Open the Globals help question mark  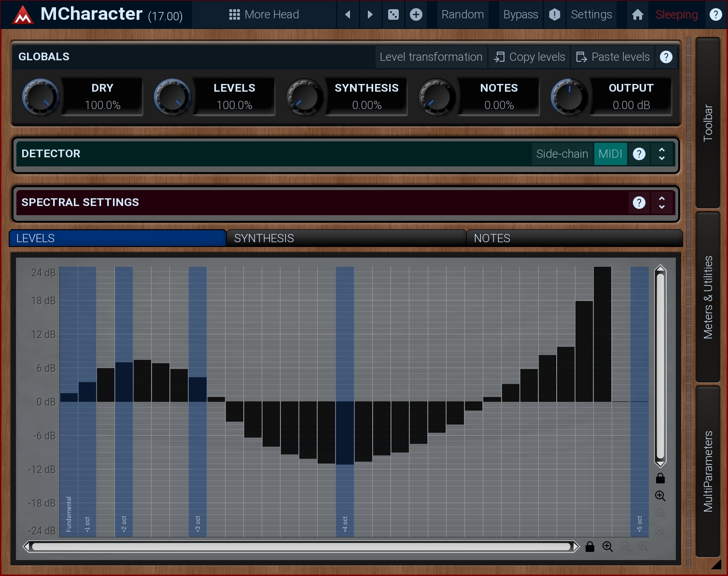[x=666, y=57]
